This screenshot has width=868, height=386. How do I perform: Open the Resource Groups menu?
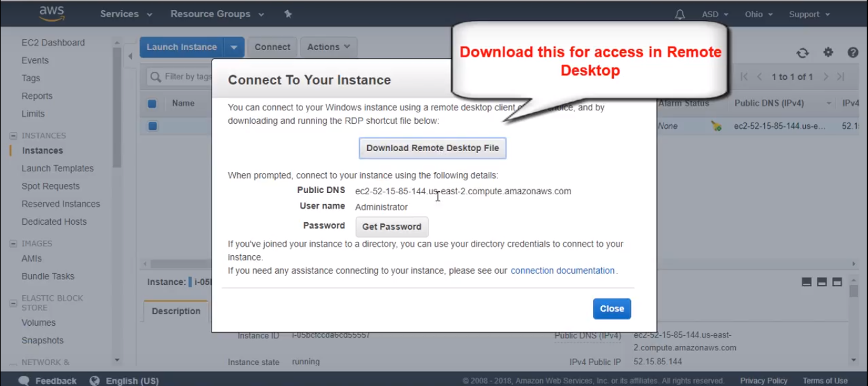[216, 14]
